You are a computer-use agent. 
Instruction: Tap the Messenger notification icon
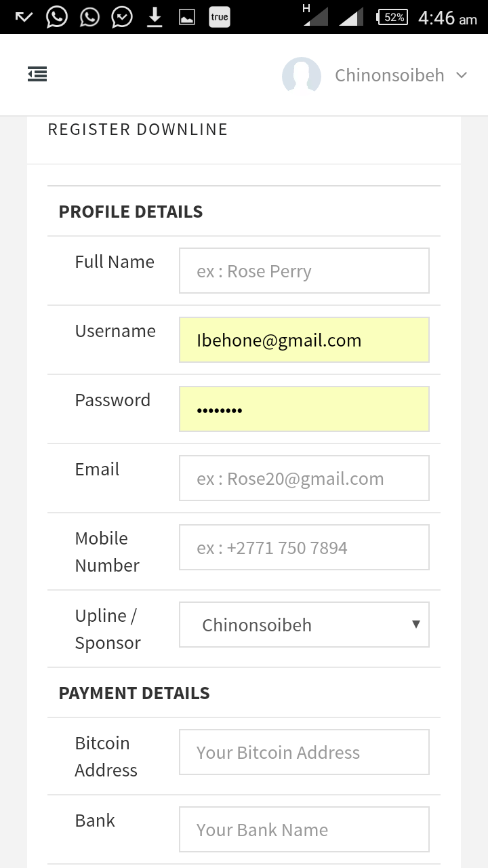[x=122, y=18]
